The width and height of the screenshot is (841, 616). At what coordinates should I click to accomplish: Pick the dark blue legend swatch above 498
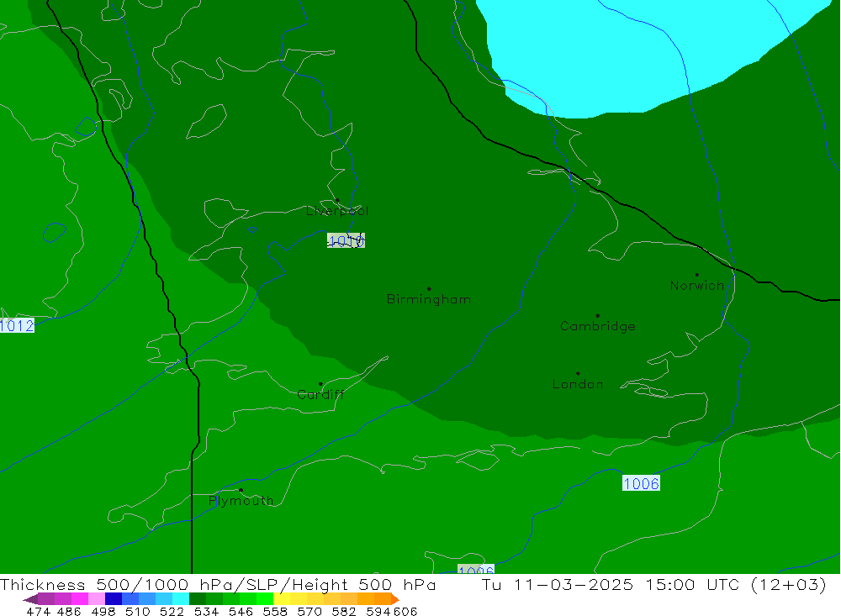click(114, 599)
